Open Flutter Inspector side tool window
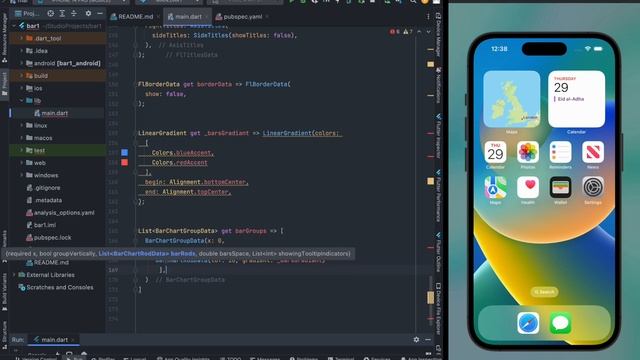Screen dimensions: 640x360 tap(438, 136)
